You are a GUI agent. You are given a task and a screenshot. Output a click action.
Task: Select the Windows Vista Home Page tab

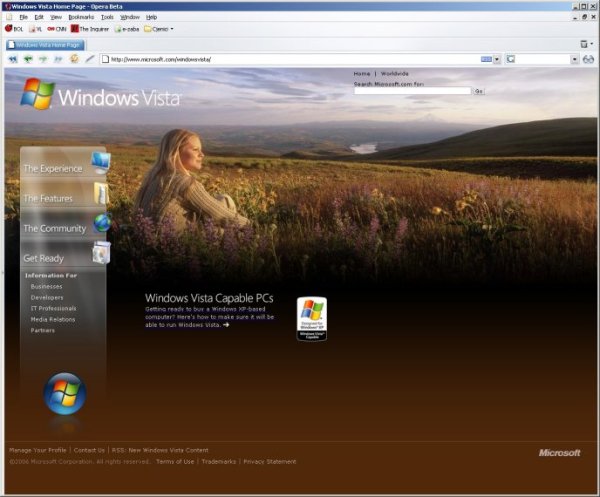tap(45, 45)
